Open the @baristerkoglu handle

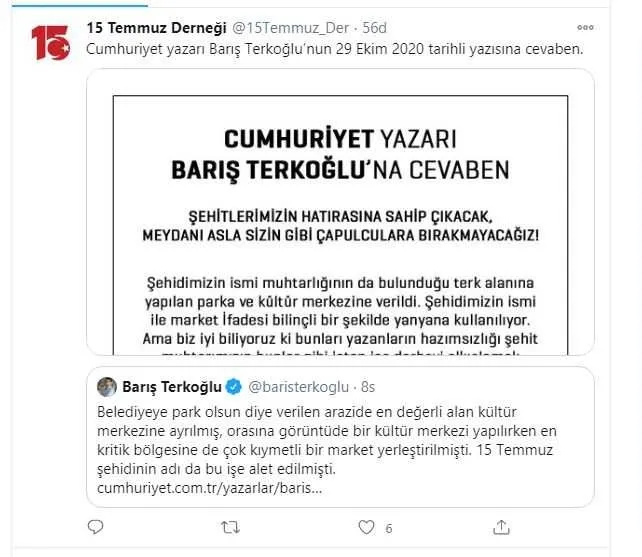pyautogui.click(x=299, y=387)
